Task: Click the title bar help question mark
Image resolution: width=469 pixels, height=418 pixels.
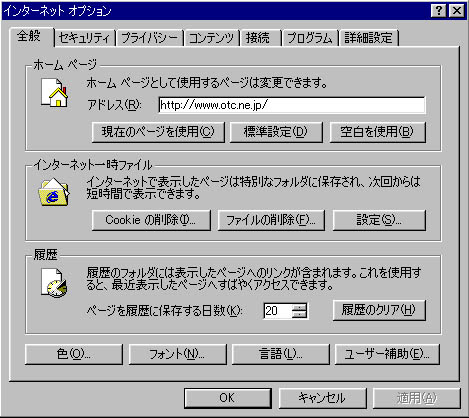Action: point(439,11)
